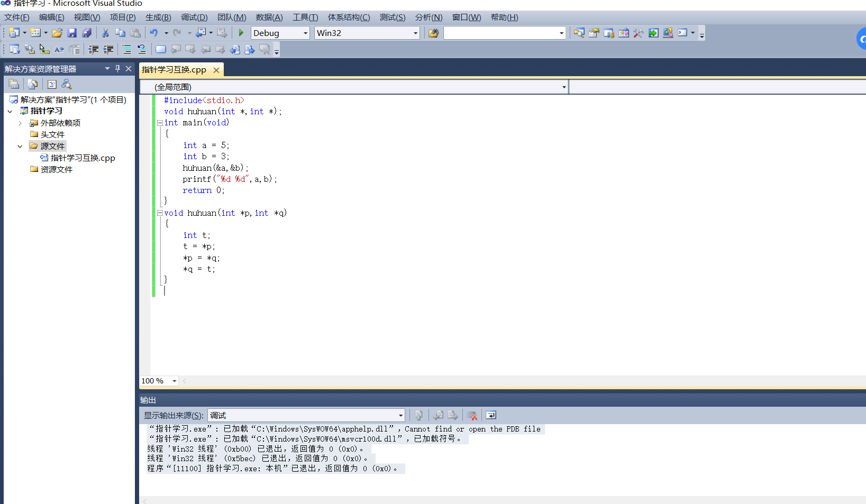Toggle Show All Files in Solution Explorer

[32, 84]
